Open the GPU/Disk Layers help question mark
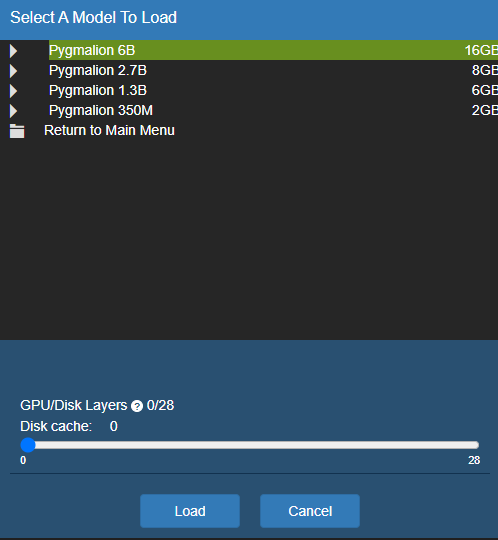This screenshot has height=540, width=498. [x=137, y=406]
